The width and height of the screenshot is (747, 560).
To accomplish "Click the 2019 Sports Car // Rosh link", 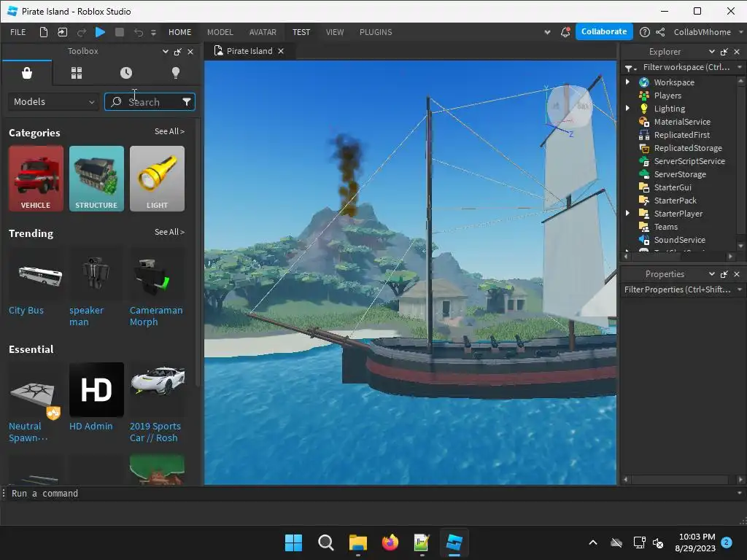I will coord(155,432).
